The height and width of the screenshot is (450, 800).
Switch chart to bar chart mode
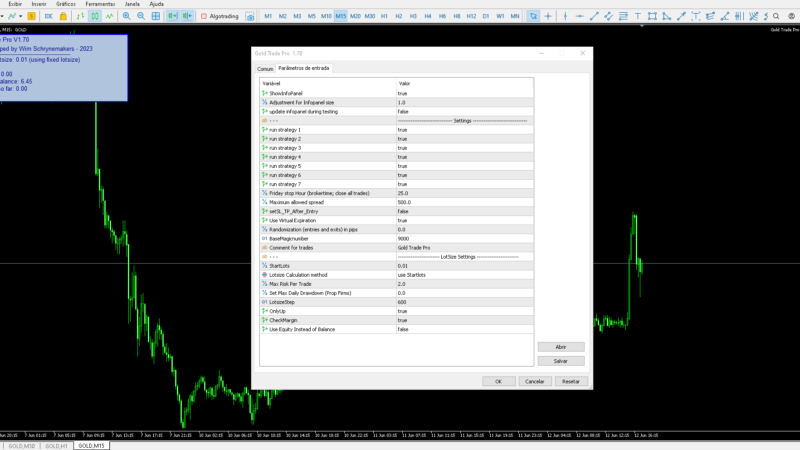click(81, 16)
